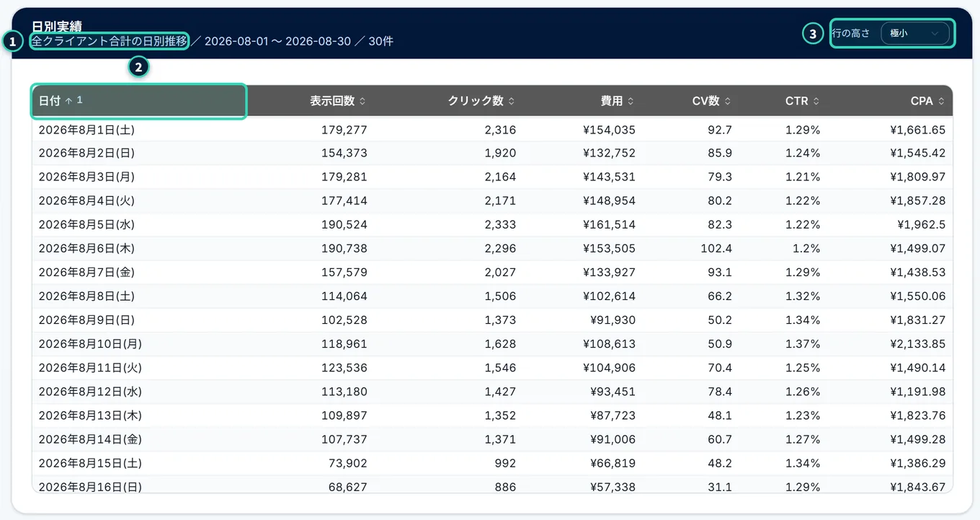Image resolution: width=980 pixels, height=520 pixels.
Task: Click the cost value ¥143,531
Action: click(x=610, y=177)
